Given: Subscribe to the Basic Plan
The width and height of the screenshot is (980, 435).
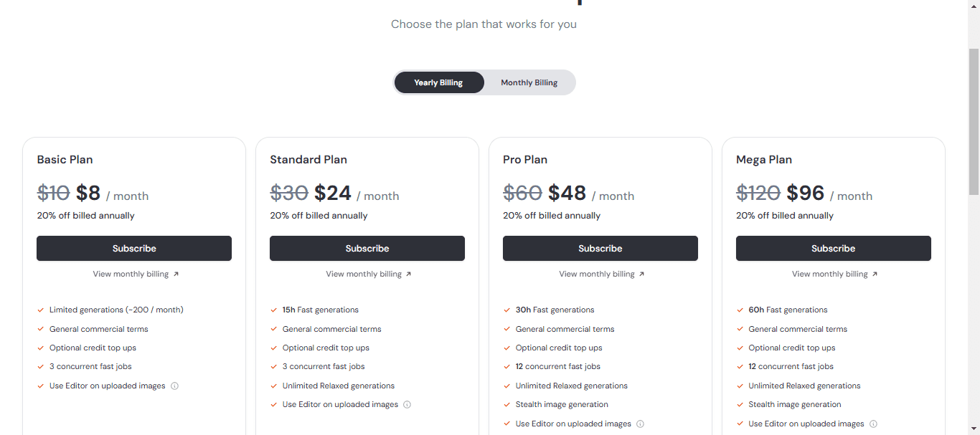Looking at the screenshot, I should point(134,248).
